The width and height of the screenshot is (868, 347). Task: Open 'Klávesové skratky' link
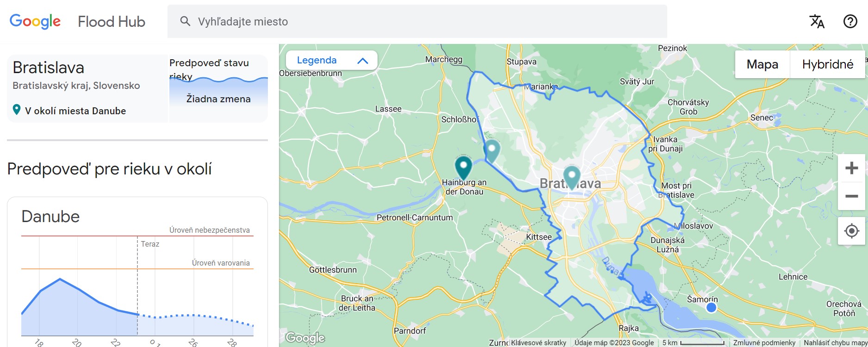coord(539,343)
